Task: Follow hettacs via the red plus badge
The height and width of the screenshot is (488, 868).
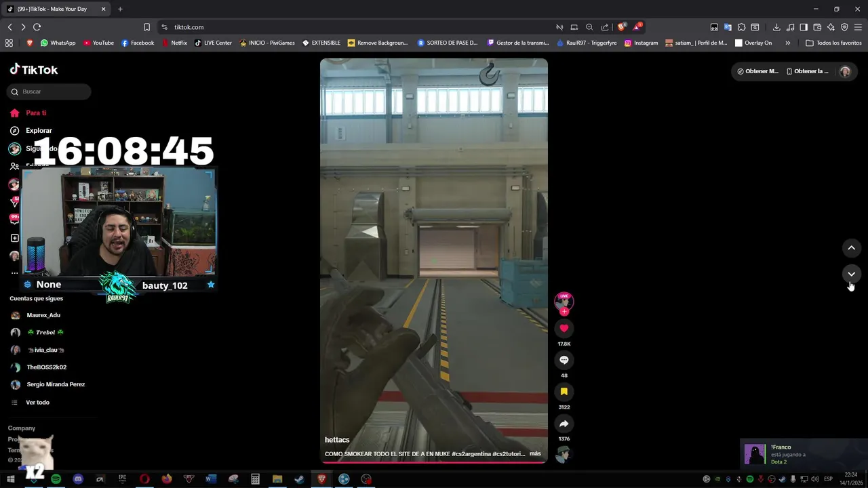Action: pyautogui.click(x=564, y=312)
